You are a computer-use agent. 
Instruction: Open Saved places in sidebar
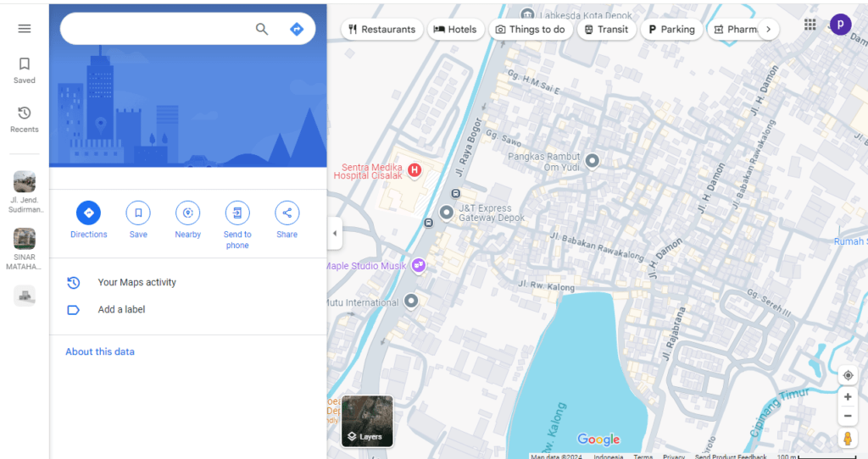pyautogui.click(x=25, y=70)
